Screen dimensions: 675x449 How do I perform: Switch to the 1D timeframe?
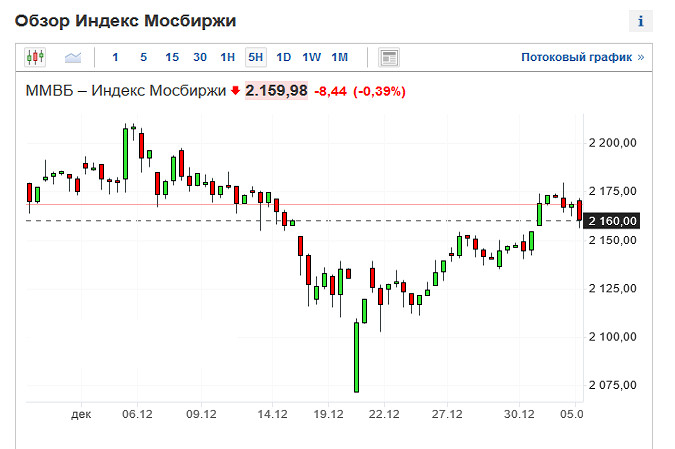click(284, 57)
